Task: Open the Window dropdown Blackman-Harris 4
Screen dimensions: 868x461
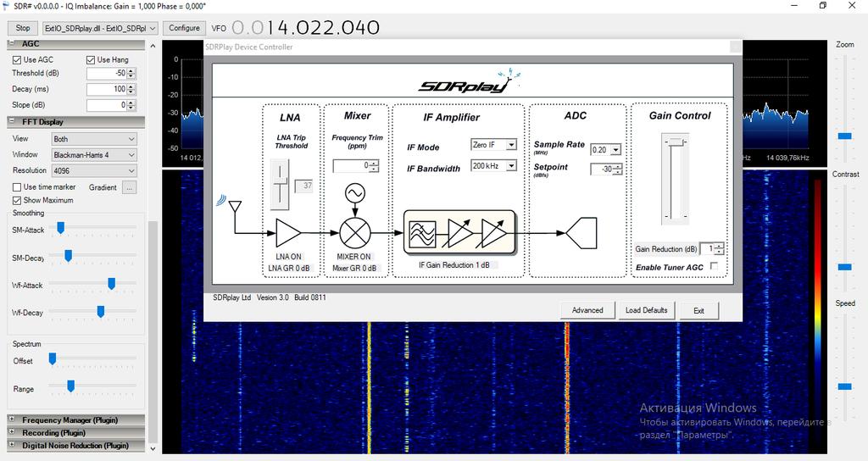Action: point(95,155)
